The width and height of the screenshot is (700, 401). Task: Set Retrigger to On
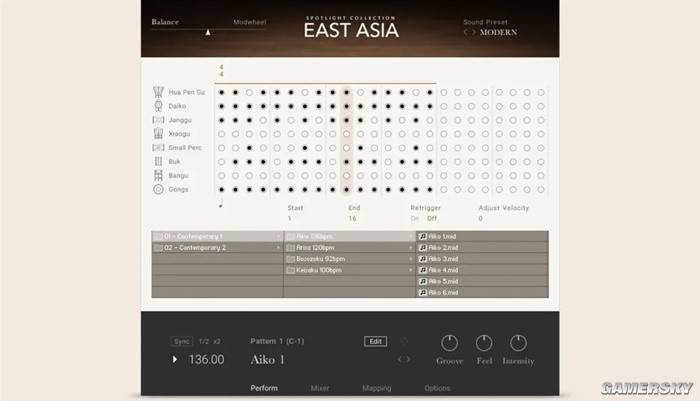tap(415, 218)
